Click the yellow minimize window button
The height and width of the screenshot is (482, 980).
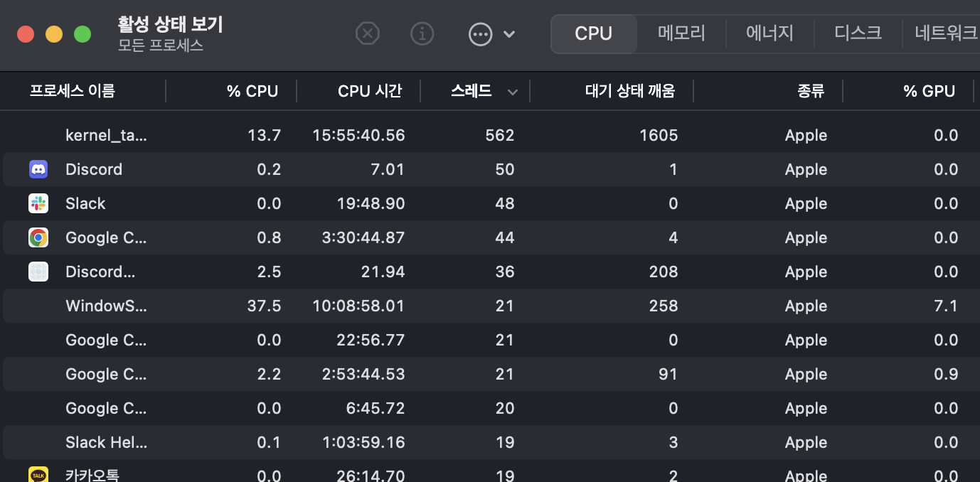[x=54, y=33]
